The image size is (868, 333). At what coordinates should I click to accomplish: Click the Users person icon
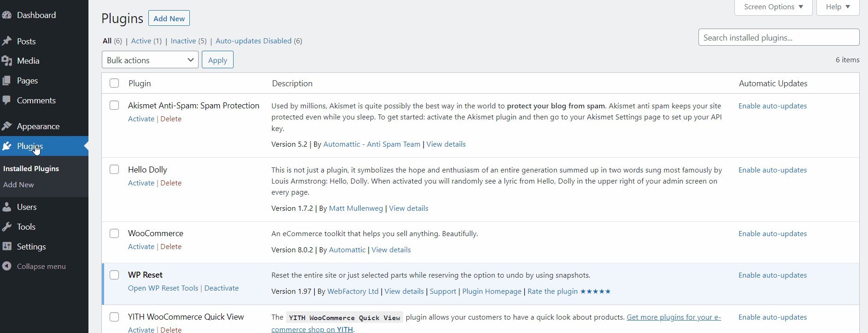click(6, 207)
